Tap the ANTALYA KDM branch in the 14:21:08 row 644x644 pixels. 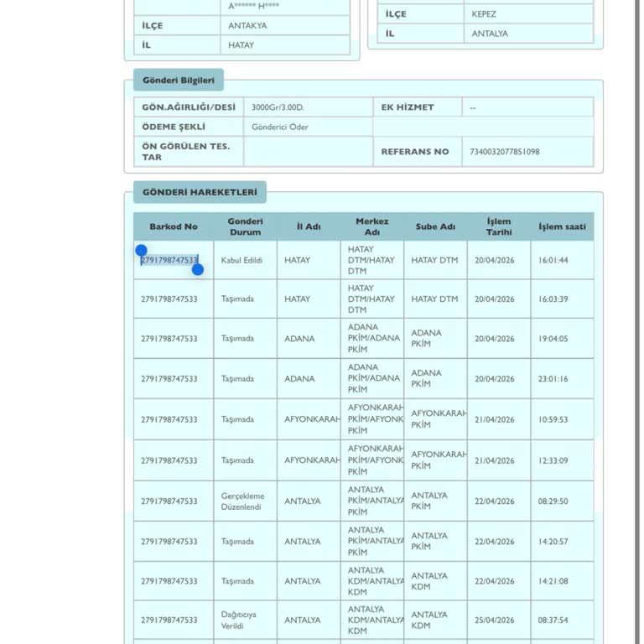click(429, 581)
